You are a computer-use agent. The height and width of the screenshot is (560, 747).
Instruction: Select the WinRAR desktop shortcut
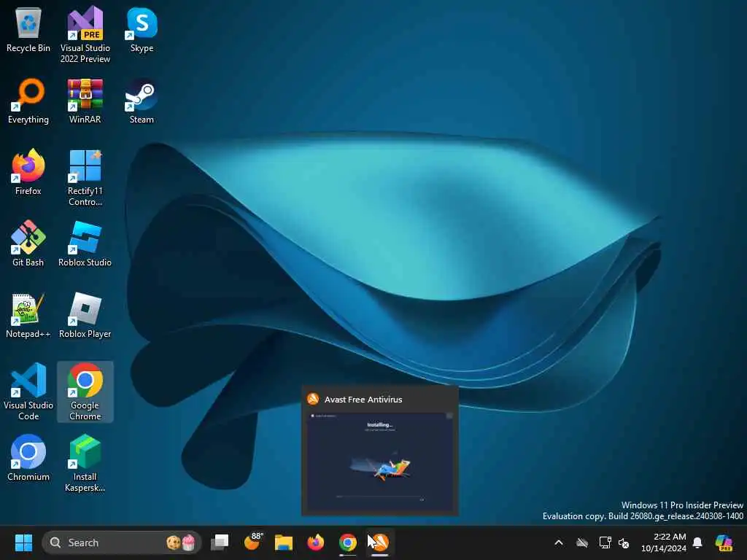click(85, 101)
